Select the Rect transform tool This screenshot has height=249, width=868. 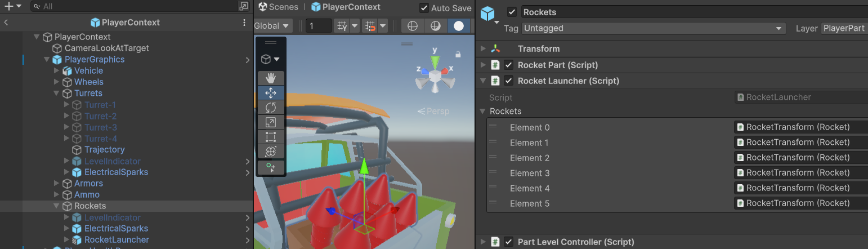coord(271,137)
